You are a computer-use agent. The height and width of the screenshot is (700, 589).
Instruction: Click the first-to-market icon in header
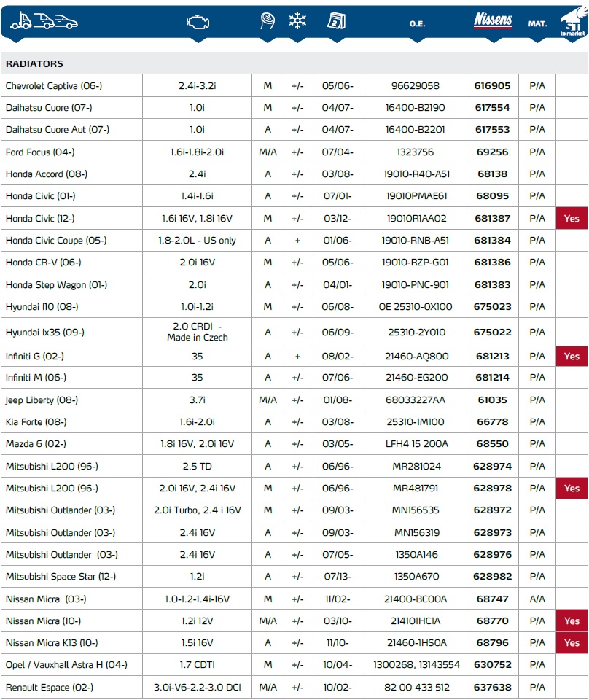(x=572, y=22)
